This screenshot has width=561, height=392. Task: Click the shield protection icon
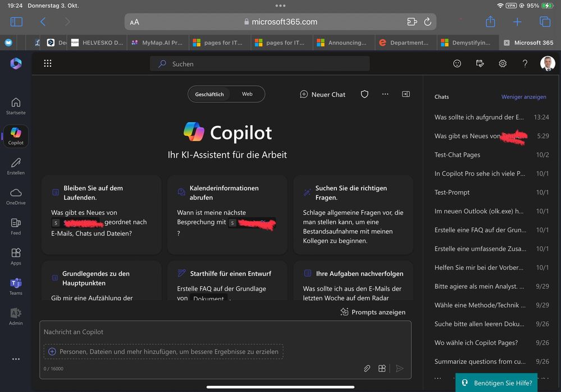(x=364, y=94)
